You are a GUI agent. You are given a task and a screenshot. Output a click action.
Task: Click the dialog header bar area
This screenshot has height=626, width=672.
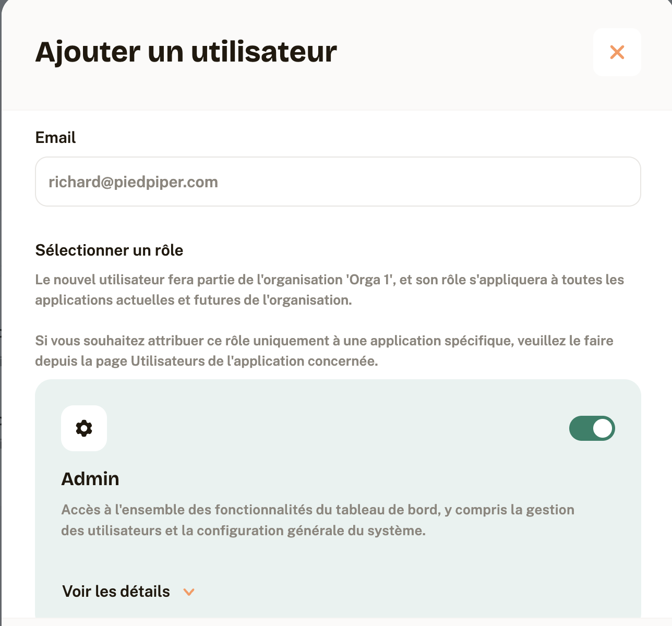337,55
